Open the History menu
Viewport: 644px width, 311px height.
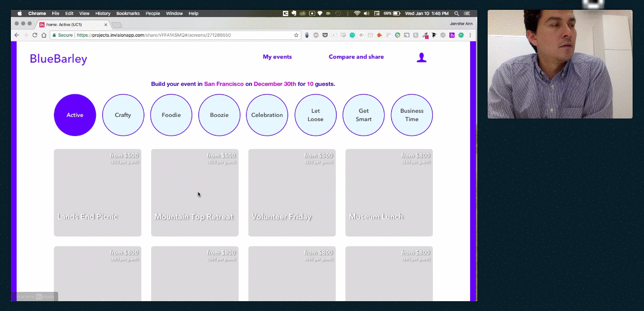coord(103,13)
